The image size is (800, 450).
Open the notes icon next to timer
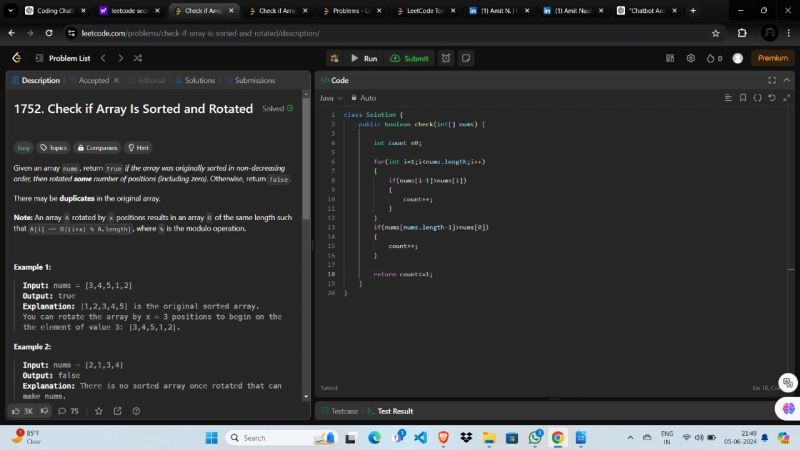pos(466,58)
